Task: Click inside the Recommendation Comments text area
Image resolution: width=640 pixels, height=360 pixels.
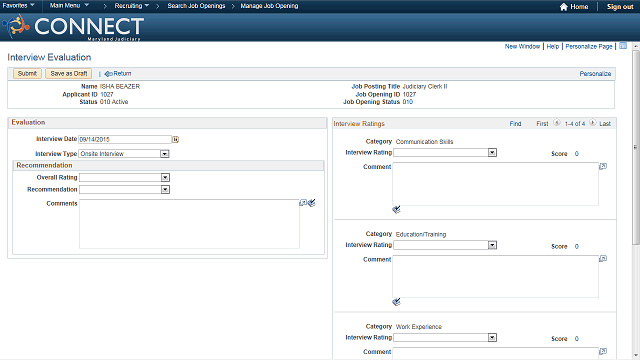Action: (x=189, y=224)
